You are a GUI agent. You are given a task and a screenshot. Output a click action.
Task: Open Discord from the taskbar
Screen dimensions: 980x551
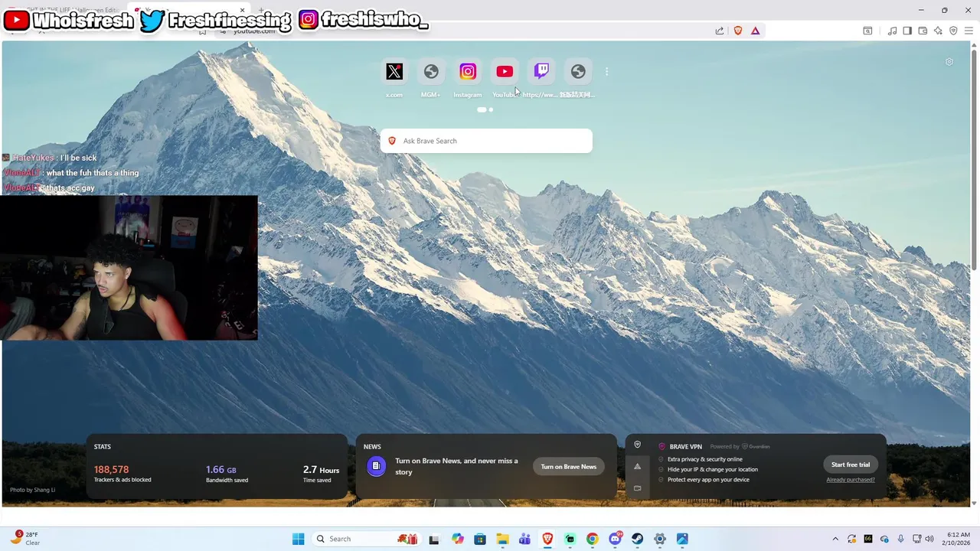click(x=615, y=539)
